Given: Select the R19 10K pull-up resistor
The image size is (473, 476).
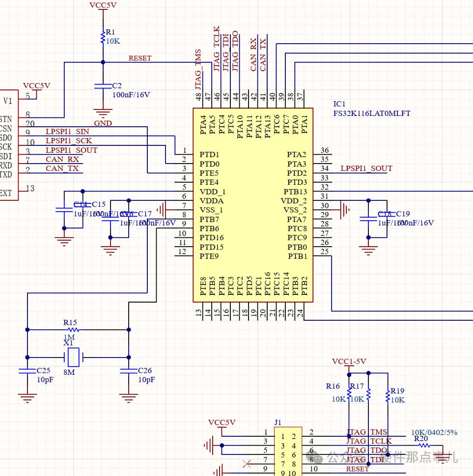Looking at the screenshot, I should tap(388, 394).
